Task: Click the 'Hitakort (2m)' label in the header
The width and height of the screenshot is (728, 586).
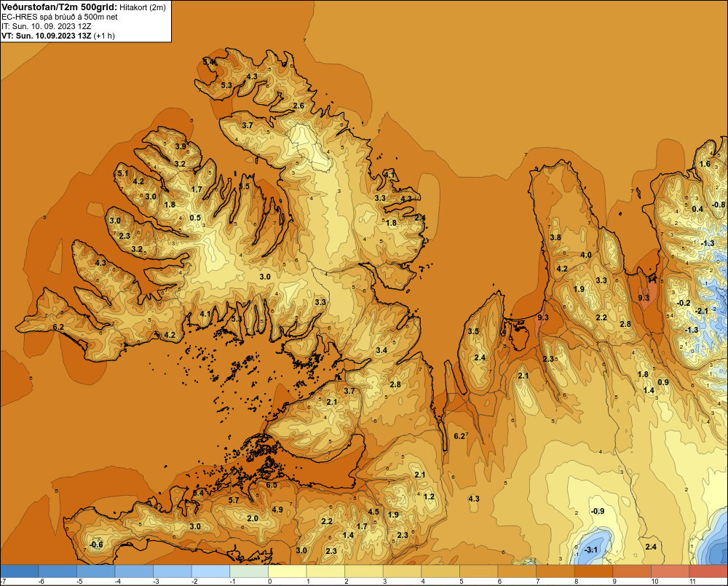Action: pyautogui.click(x=143, y=7)
